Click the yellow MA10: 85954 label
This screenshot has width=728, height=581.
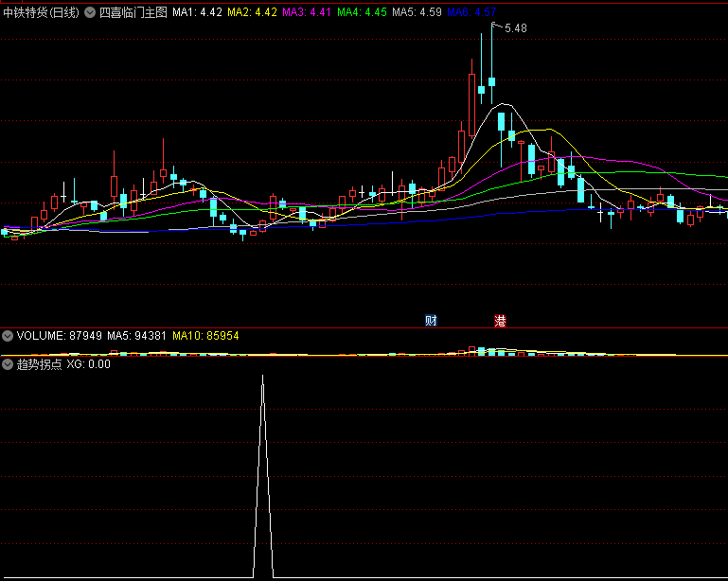(205, 336)
